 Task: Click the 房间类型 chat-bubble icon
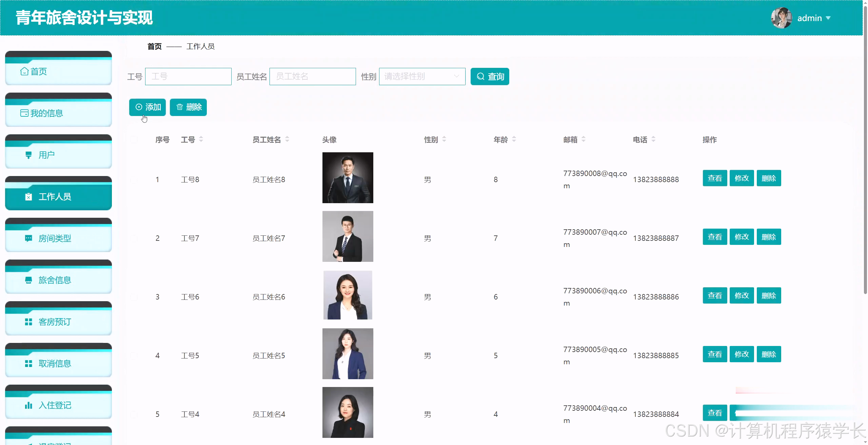[28, 238]
